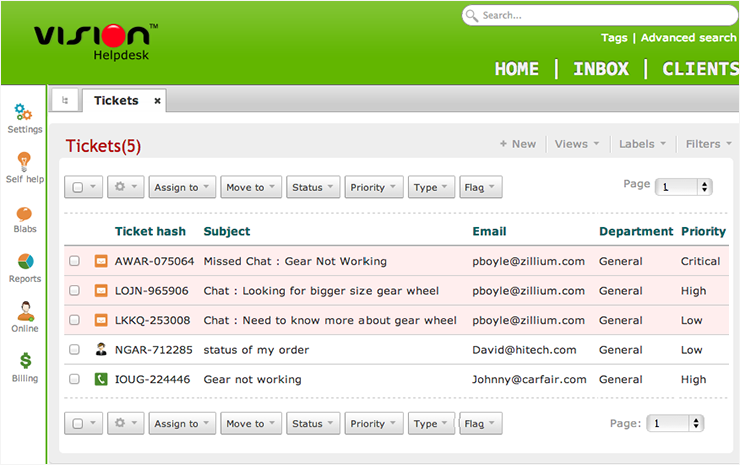Click the mail icon for ticket LOJN-965906
740x465 pixels.
(x=101, y=291)
